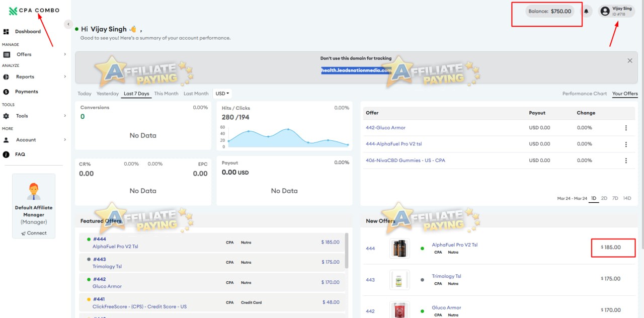Switch to Your Offers tab
The image size is (644, 318).
(625, 94)
